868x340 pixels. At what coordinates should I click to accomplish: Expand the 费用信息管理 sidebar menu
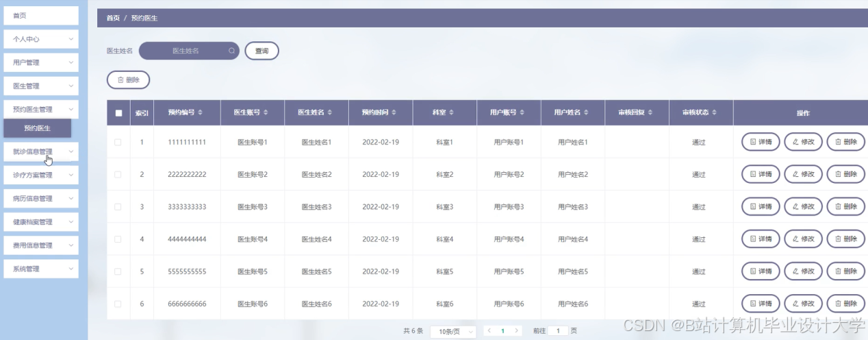point(41,245)
